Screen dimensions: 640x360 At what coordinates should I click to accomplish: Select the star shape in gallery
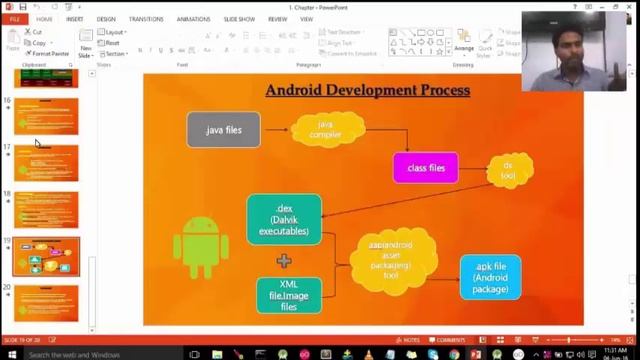(440, 52)
